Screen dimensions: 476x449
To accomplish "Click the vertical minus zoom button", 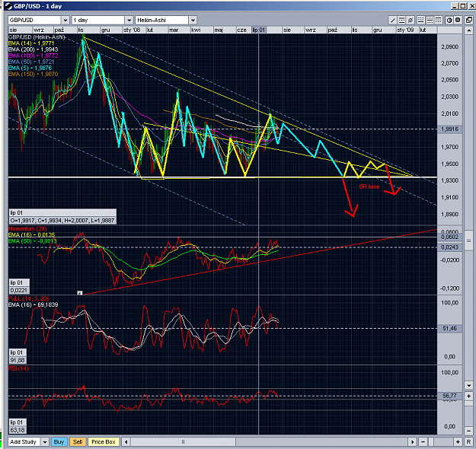I will [x=469, y=431].
